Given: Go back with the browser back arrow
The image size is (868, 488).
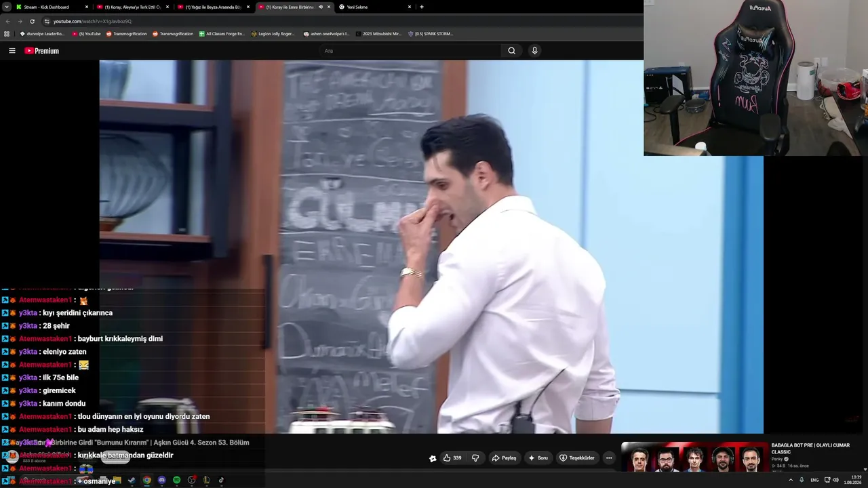Looking at the screenshot, I should tap(7, 21).
